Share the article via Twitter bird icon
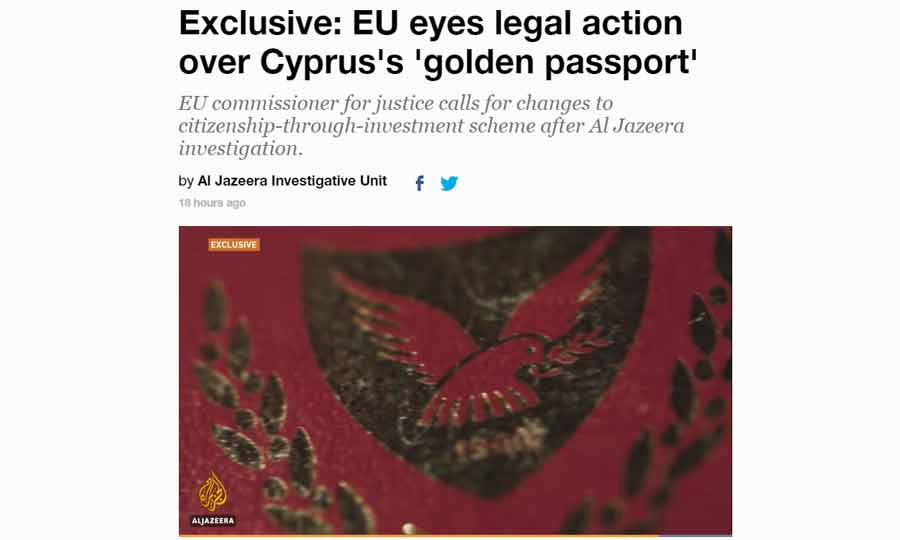The width and height of the screenshot is (900, 540). click(449, 183)
